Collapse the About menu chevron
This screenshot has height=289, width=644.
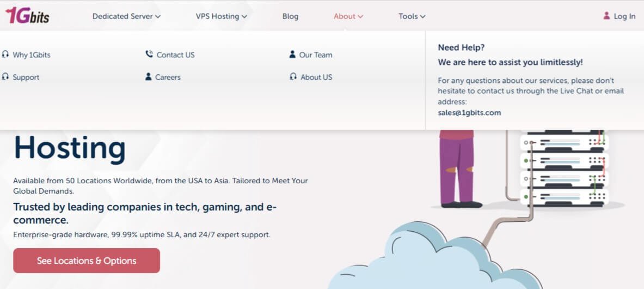pos(360,17)
